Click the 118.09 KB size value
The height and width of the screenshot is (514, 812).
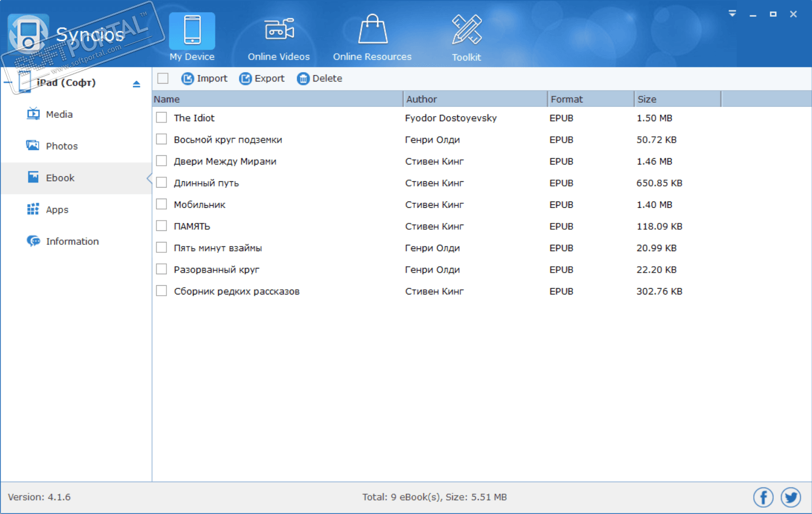click(x=660, y=226)
